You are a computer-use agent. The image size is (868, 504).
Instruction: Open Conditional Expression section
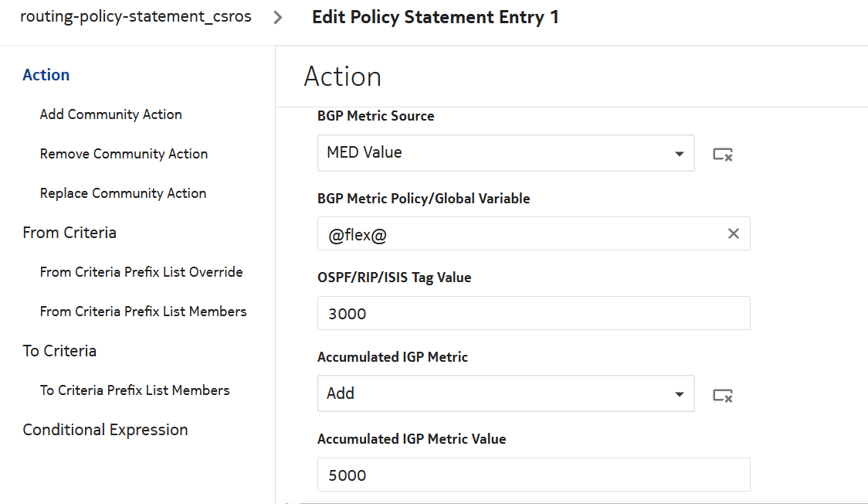click(105, 430)
